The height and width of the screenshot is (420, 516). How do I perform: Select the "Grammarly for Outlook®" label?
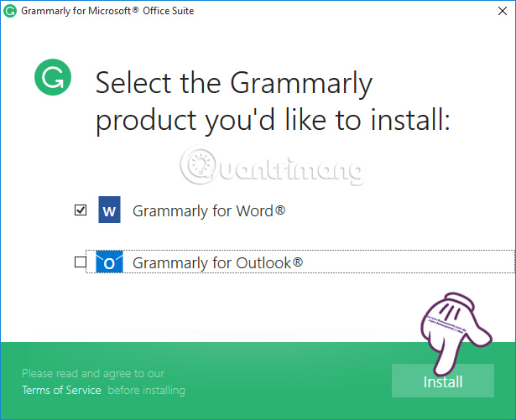coord(217,262)
